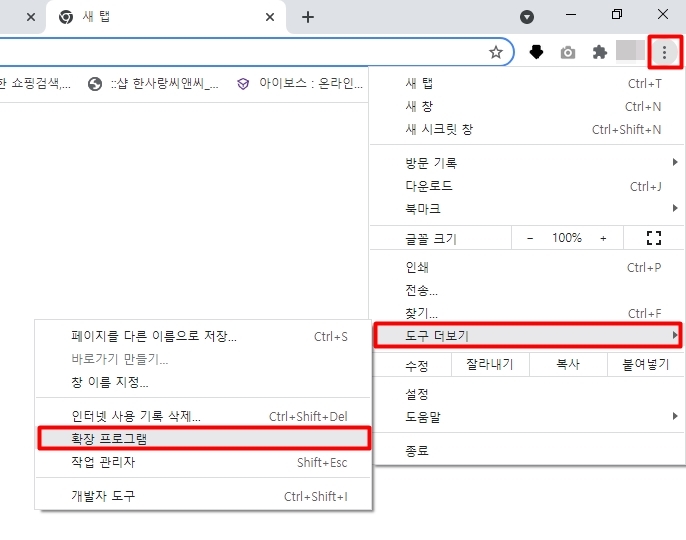
Task: Open the Chrome three-dot menu button
Action: [664, 53]
